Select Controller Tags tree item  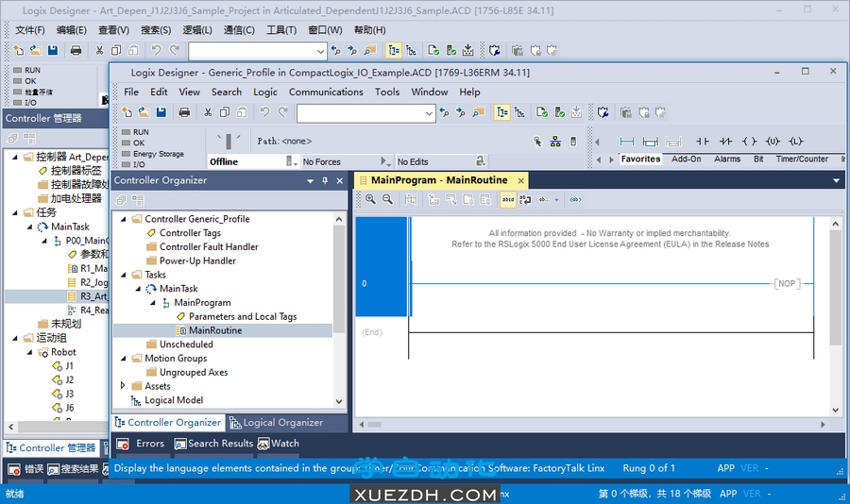pos(190,233)
